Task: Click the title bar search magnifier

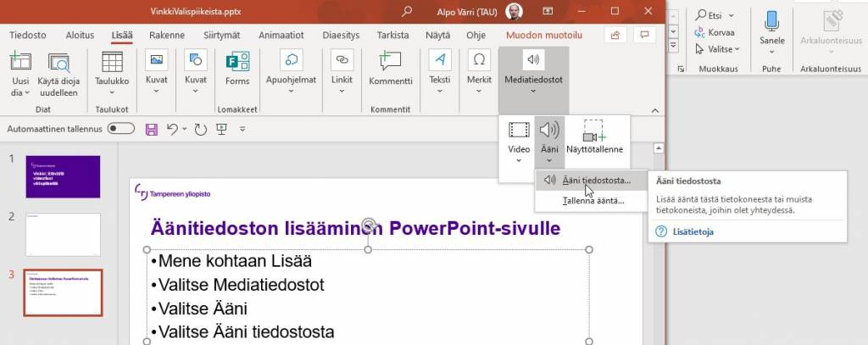Action: click(407, 11)
